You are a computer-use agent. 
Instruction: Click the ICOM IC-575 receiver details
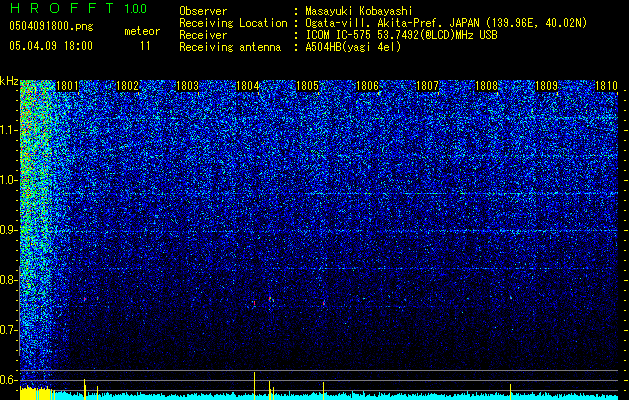tap(401, 35)
